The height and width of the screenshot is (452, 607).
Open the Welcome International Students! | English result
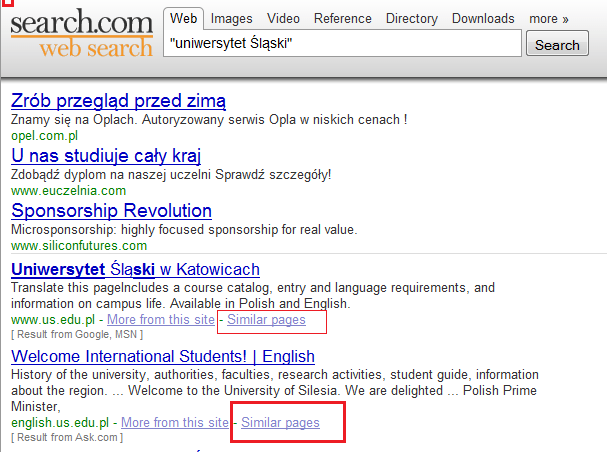click(163, 356)
